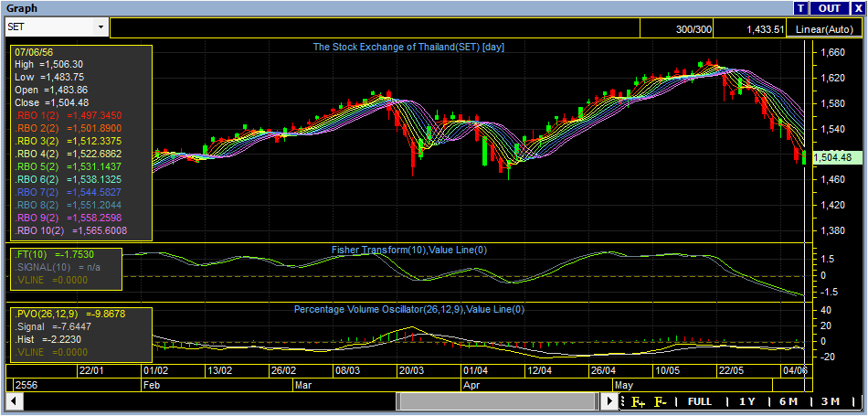Viewport: 868px width, 416px height.
Task: Click the 'May' month label
Action: click(x=624, y=384)
